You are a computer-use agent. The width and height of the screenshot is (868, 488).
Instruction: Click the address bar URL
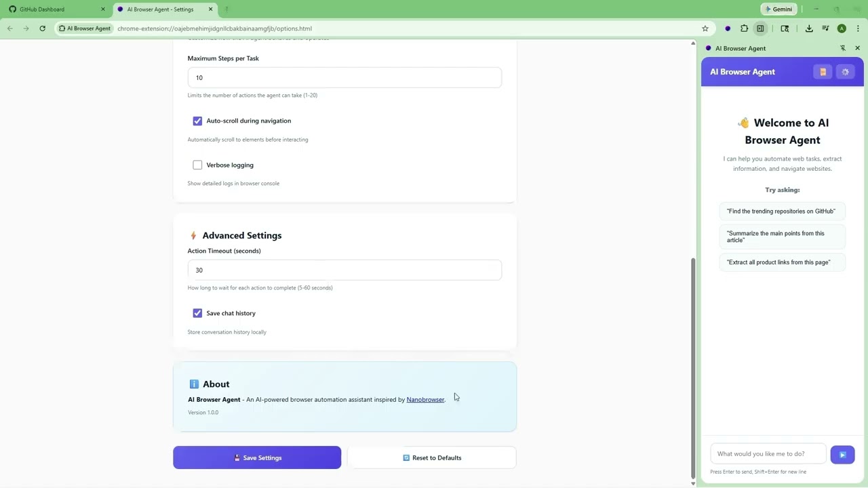(214, 28)
